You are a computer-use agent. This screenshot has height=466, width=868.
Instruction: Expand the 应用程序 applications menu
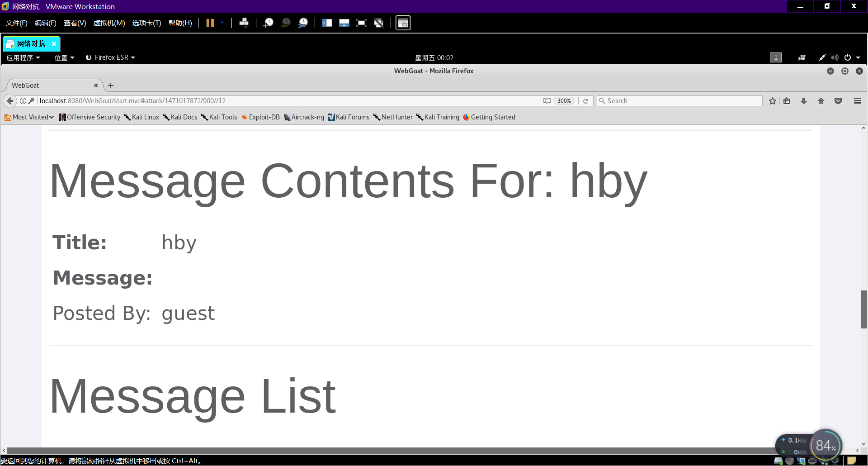(x=23, y=57)
